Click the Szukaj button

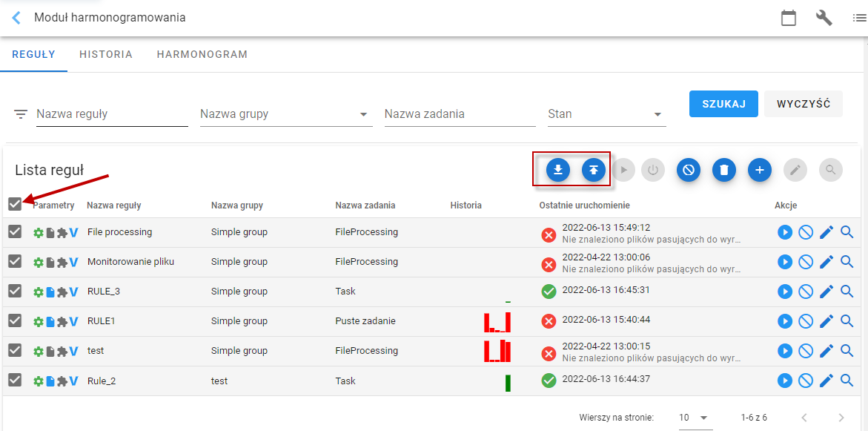(723, 104)
